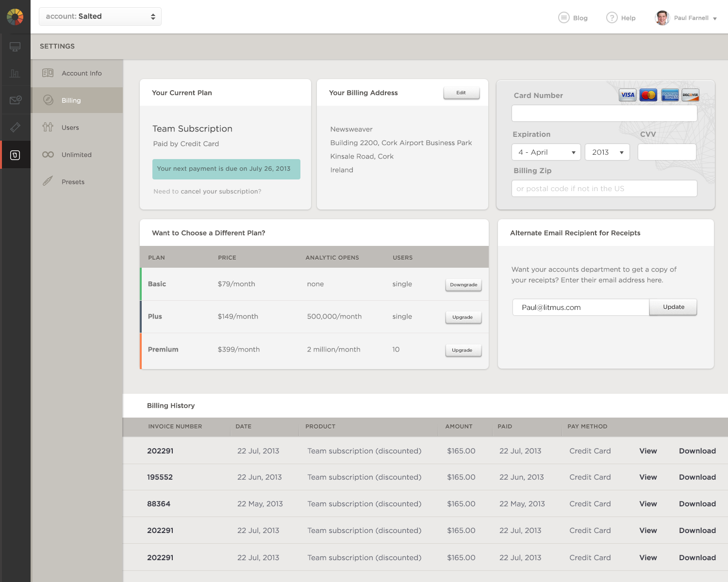The image size is (728, 582).
Task: Click the $149/month price
Action: pos(238,317)
